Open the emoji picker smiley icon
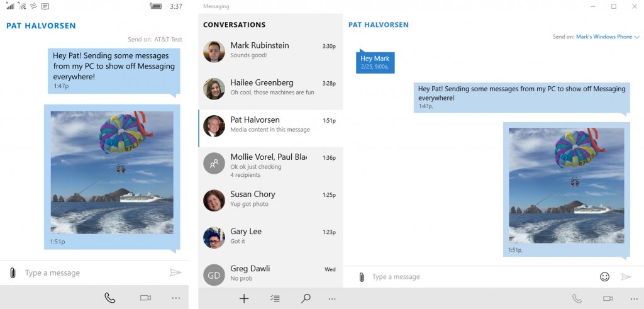The width and height of the screenshot is (644, 309). coord(604,277)
